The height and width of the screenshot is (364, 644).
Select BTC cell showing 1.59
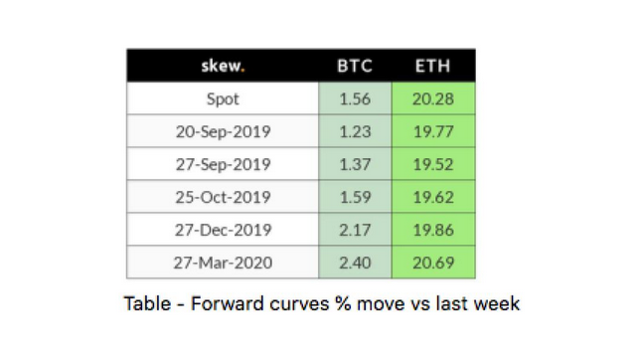(x=355, y=197)
